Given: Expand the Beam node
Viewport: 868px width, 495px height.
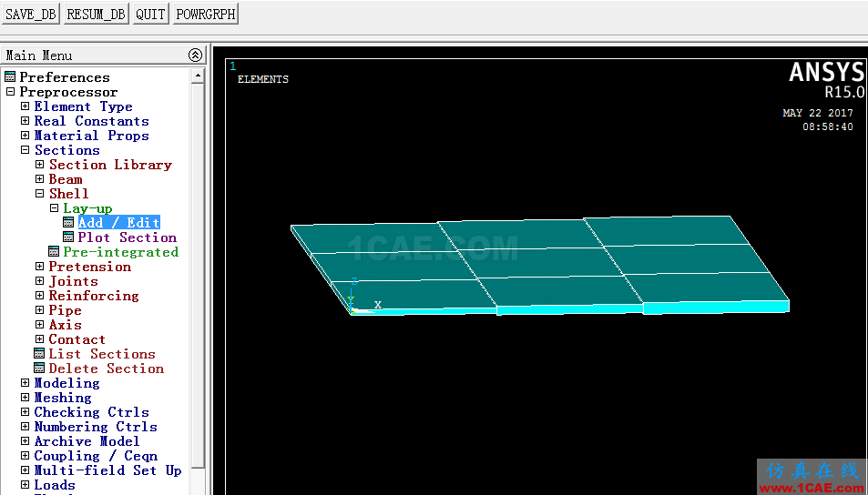Looking at the screenshot, I should (x=40, y=178).
